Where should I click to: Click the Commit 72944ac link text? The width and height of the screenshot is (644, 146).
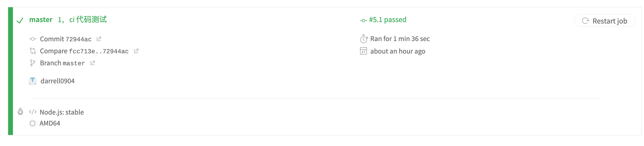click(x=65, y=39)
